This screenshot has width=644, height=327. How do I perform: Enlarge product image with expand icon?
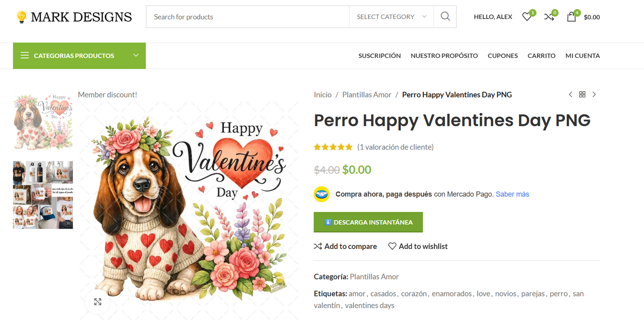(98, 302)
